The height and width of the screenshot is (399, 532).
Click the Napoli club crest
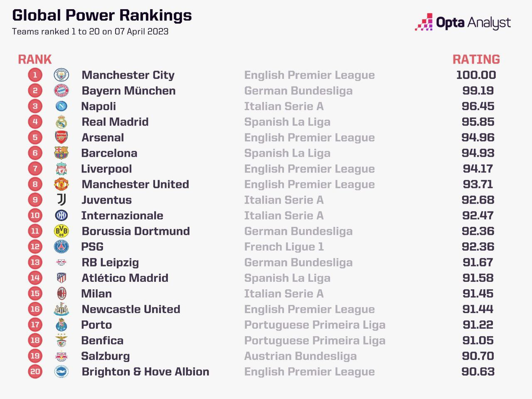(62, 106)
